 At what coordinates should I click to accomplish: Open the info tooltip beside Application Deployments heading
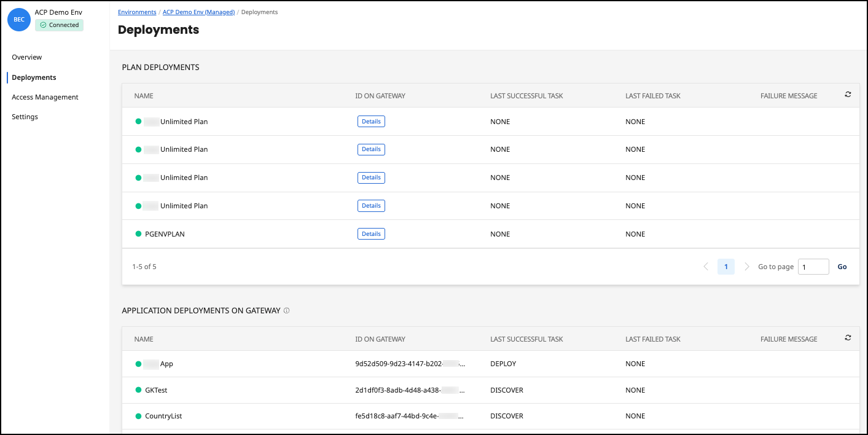286,310
